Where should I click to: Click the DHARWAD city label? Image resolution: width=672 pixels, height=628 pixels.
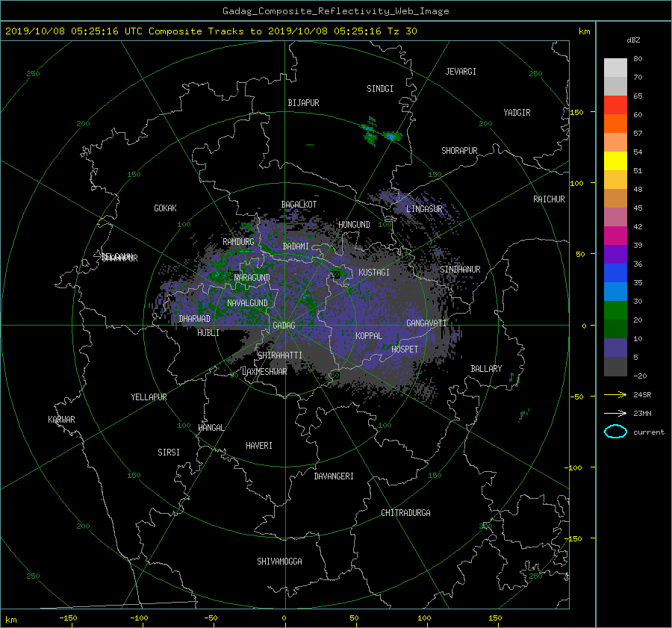coord(194,319)
